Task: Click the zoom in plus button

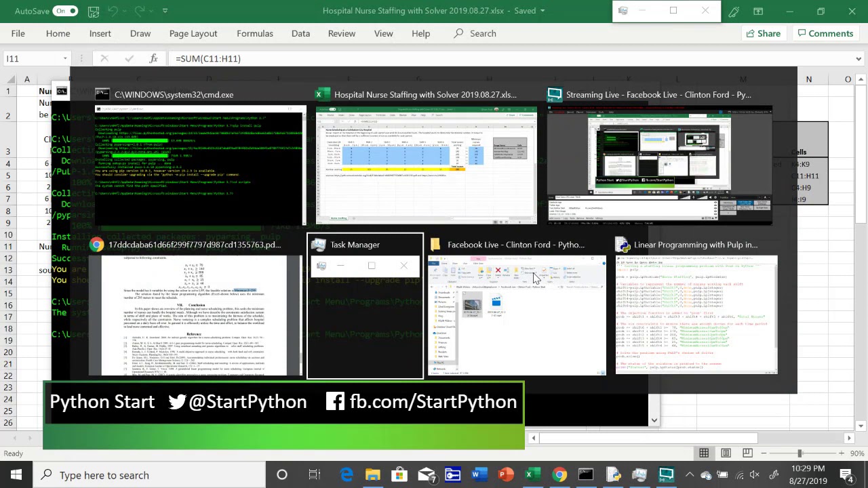Action: [x=841, y=453]
